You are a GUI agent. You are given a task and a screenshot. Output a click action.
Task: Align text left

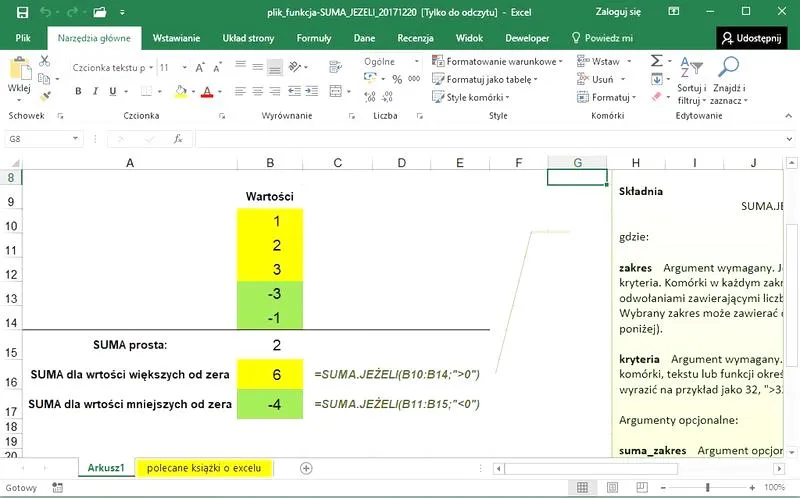[x=240, y=91]
